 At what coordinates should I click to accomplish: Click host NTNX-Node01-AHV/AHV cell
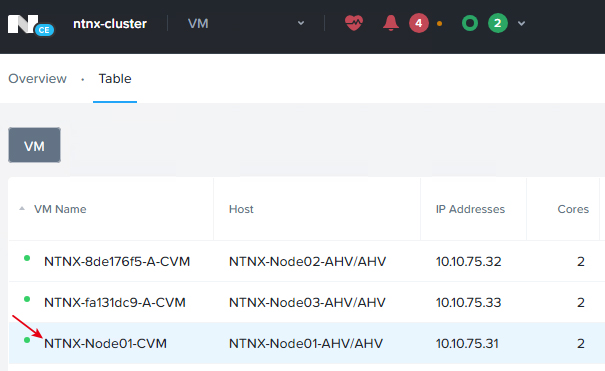[x=306, y=343]
